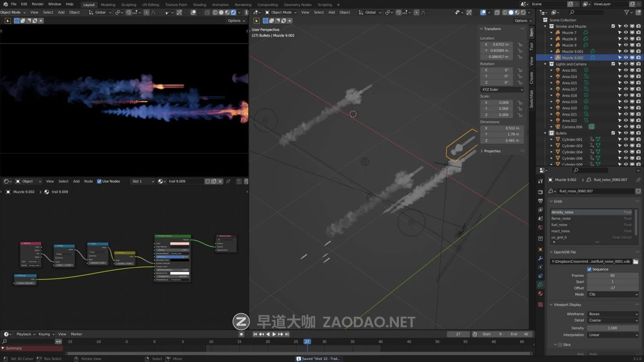
Task: Click the viewport Density value slider
Action: 613,328
